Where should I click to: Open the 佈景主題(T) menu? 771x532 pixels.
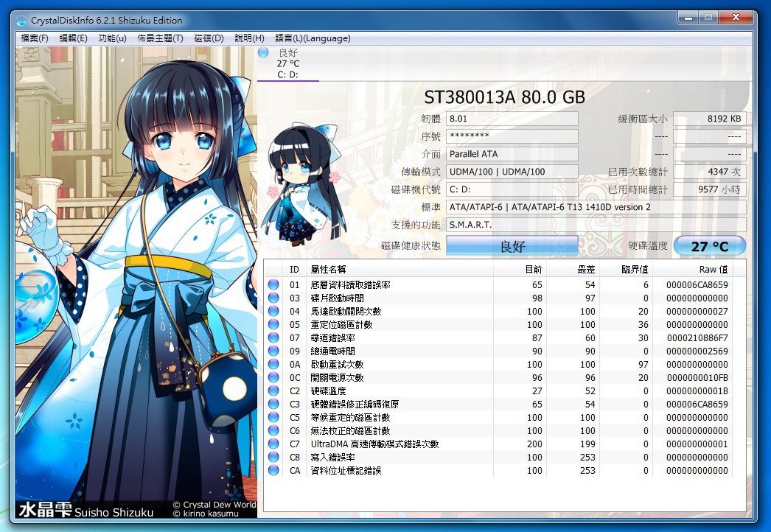[x=160, y=38]
